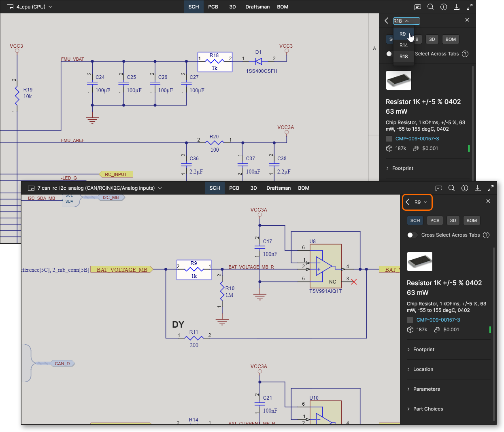Select R14 from the dropdown list
The height and width of the screenshot is (432, 504).
(x=404, y=45)
